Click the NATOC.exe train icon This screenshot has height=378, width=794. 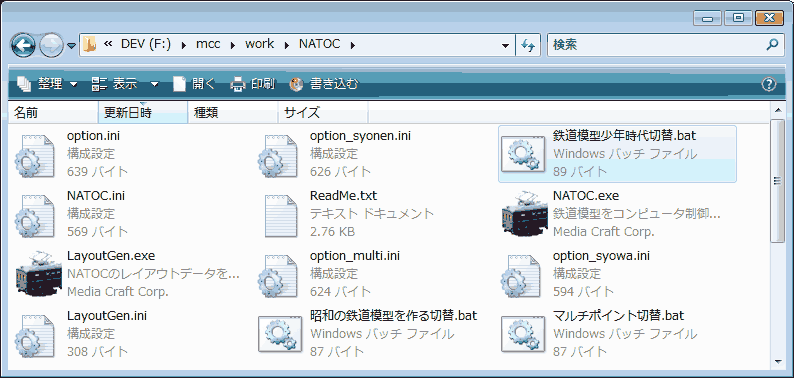(x=524, y=214)
